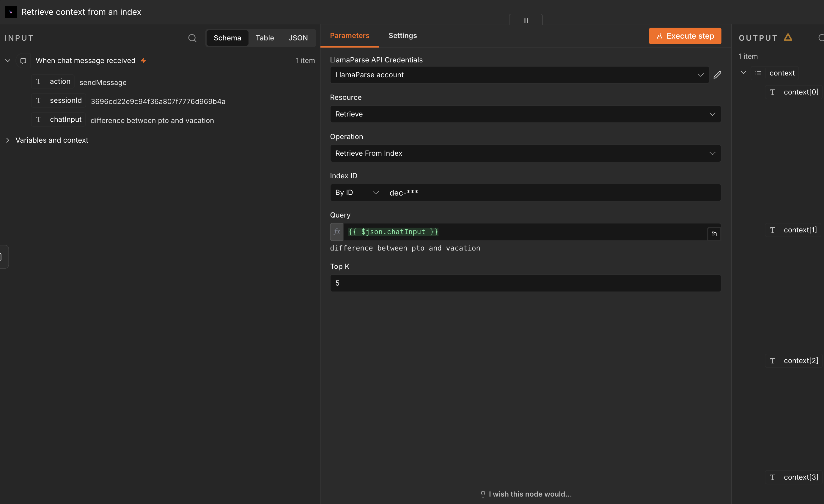Screen dimensions: 824x504
Task: Click the Index ID value field
Action: (x=553, y=193)
